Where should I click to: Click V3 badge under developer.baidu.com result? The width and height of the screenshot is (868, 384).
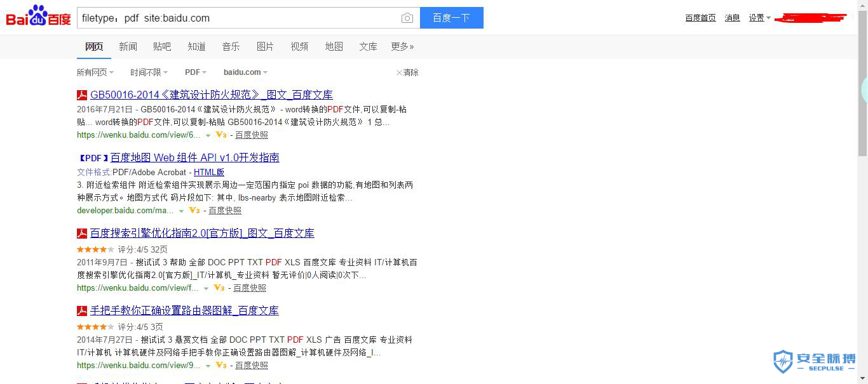194,211
